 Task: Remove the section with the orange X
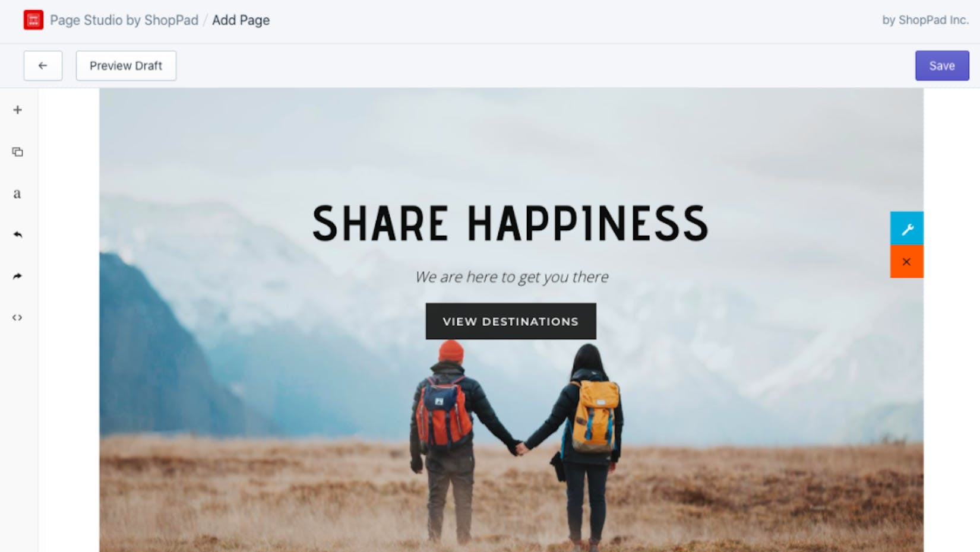pyautogui.click(x=906, y=262)
